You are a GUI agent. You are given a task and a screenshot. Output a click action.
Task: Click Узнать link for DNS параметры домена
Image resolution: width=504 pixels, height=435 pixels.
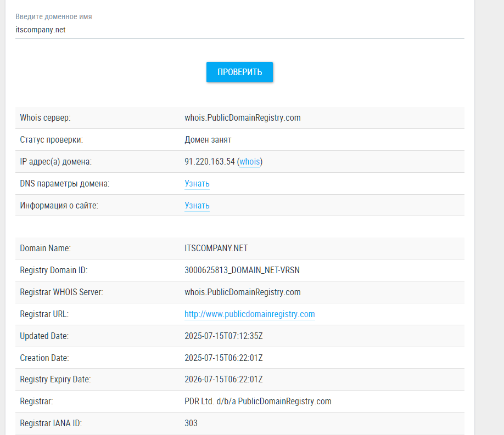(x=197, y=184)
